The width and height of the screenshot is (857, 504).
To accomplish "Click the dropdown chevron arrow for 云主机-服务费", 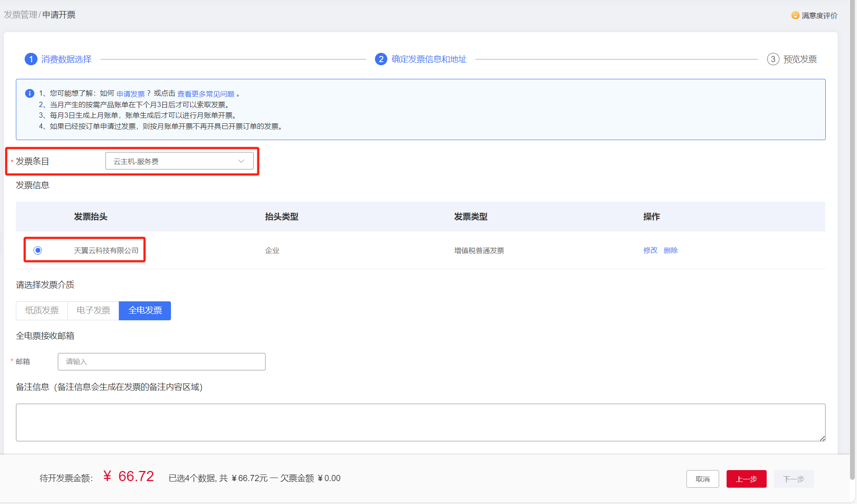I will [241, 161].
